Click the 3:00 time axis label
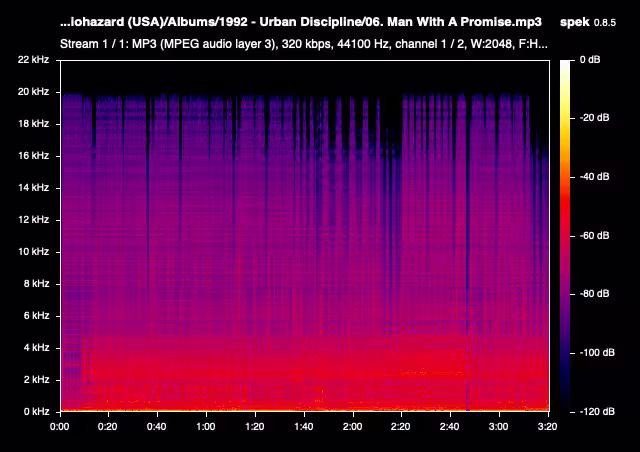Screen dimensions: 640x452 498,427
